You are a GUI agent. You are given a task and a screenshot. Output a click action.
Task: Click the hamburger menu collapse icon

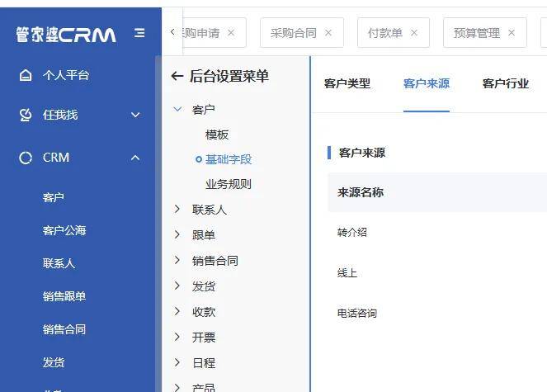(x=139, y=33)
